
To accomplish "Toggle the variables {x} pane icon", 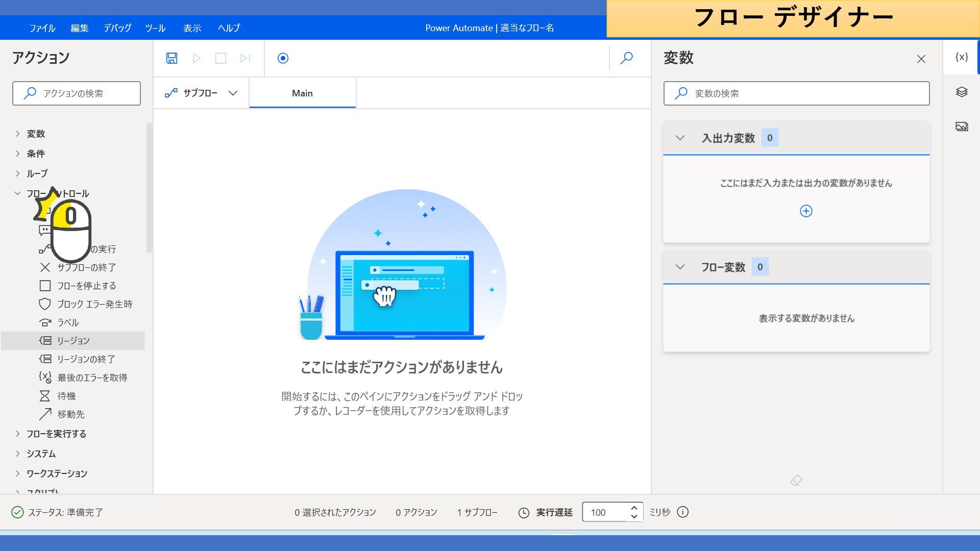I will (x=962, y=57).
